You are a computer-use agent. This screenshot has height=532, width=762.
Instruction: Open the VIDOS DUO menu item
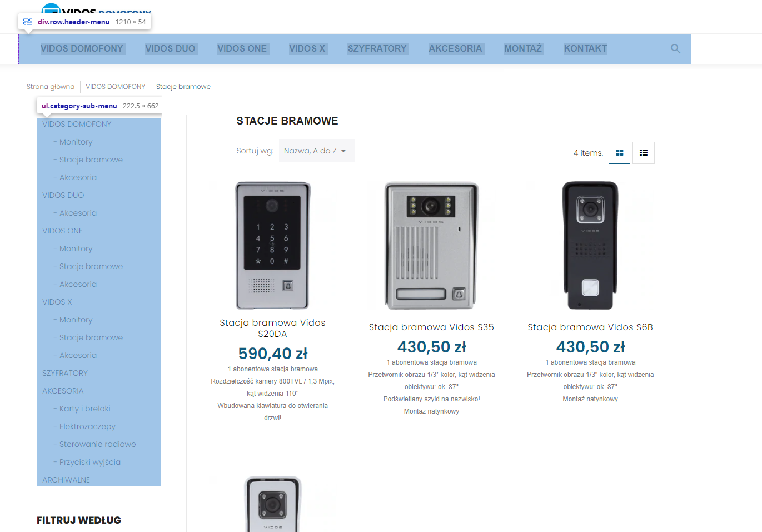[x=170, y=49]
